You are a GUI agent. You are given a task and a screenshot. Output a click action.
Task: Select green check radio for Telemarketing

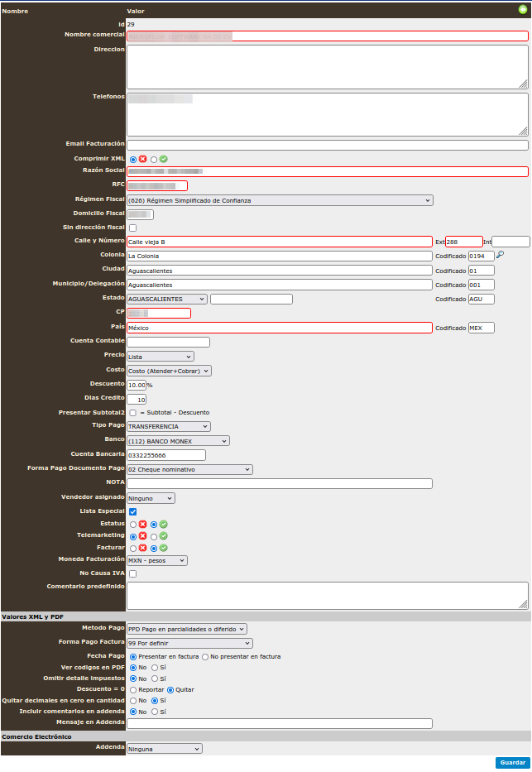154,537
